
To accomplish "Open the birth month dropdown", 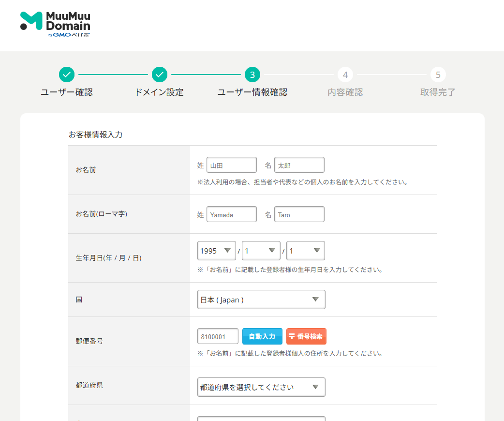I will click(261, 251).
